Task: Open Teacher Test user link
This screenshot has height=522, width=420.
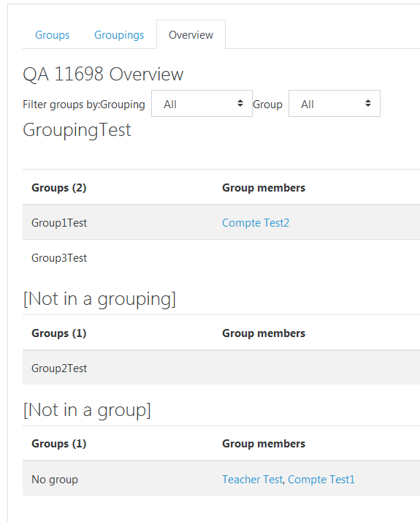Action: tap(253, 480)
